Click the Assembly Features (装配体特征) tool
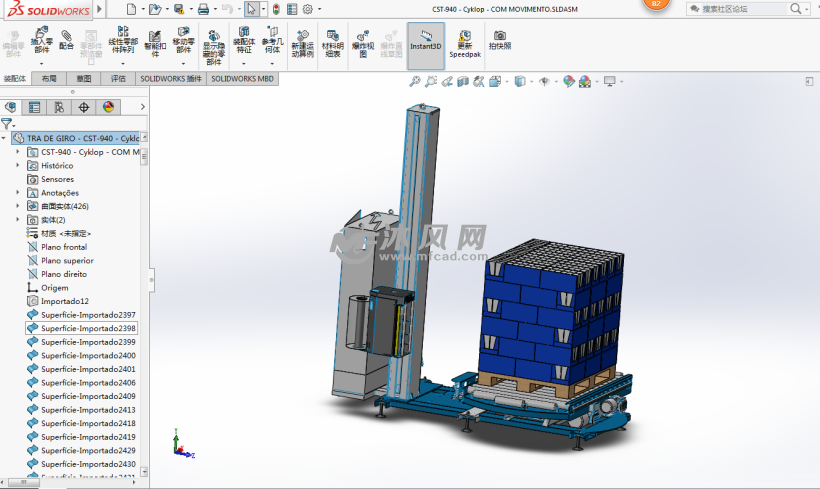The height and width of the screenshot is (489, 820). [244, 40]
